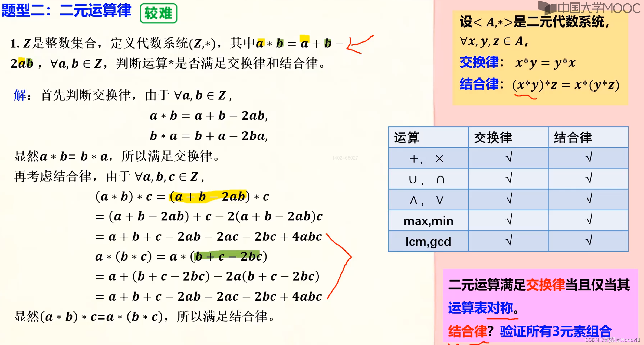Image resolution: width=644 pixels, height=345 pixels.
Task: Click the 结合律 checkmark for lcm,gcd
Action: click(589, 240)
